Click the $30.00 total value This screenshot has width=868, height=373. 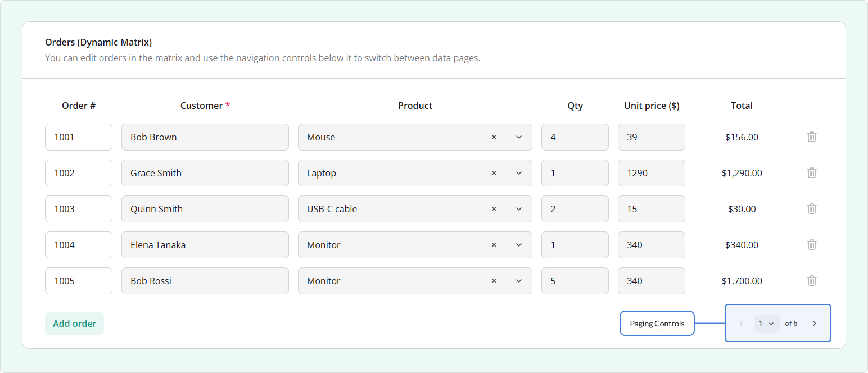742,209
